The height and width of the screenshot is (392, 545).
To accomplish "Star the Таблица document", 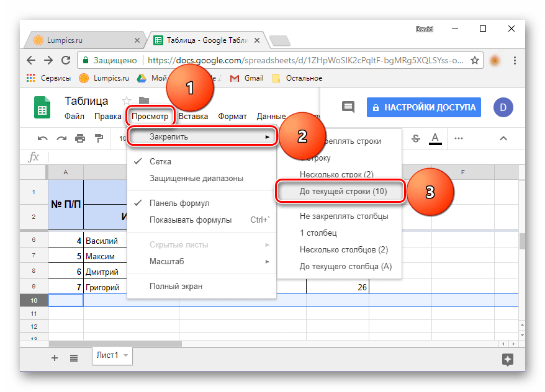I will click(127, 100).
